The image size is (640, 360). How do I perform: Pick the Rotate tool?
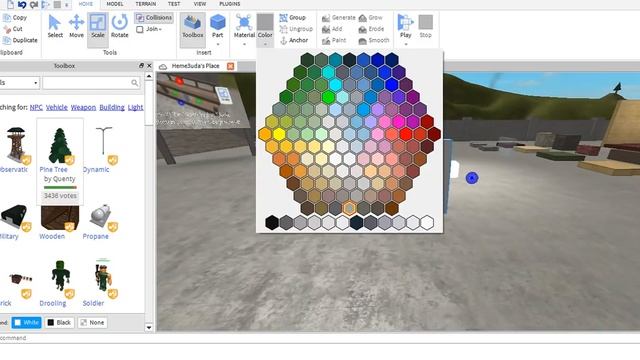pyautogui.click(x=120, y=27)
